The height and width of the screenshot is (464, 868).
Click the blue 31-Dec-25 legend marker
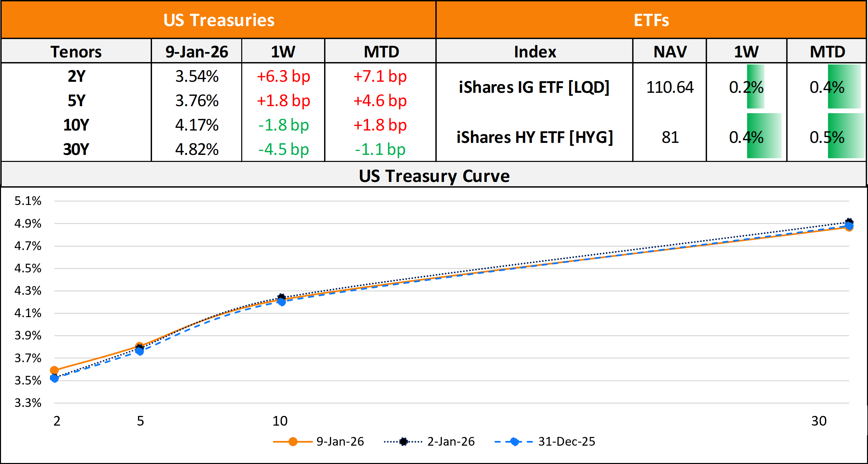(x=514, y=441)
